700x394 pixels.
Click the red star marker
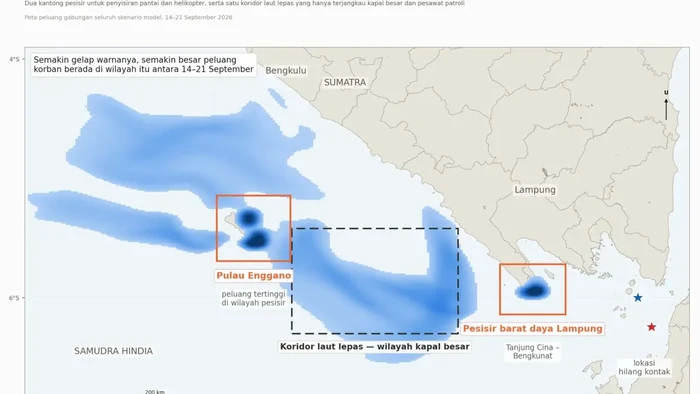pos(651,327)
